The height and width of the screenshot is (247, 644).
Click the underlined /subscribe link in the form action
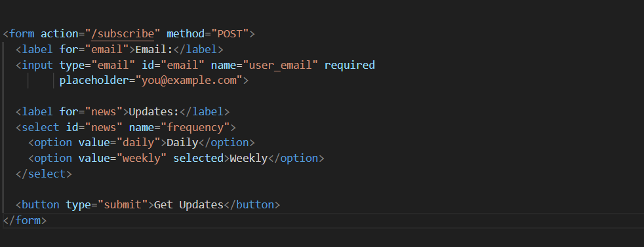coord(123,33)
